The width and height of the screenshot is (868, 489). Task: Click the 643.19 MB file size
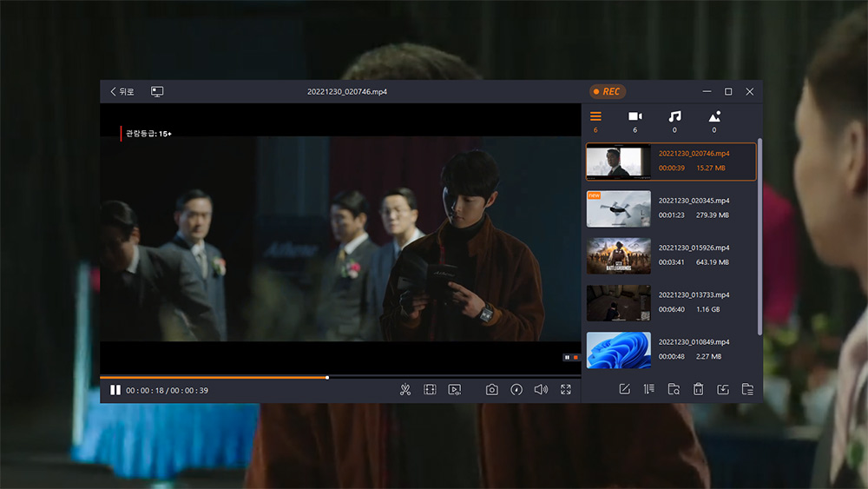point(713,262)
